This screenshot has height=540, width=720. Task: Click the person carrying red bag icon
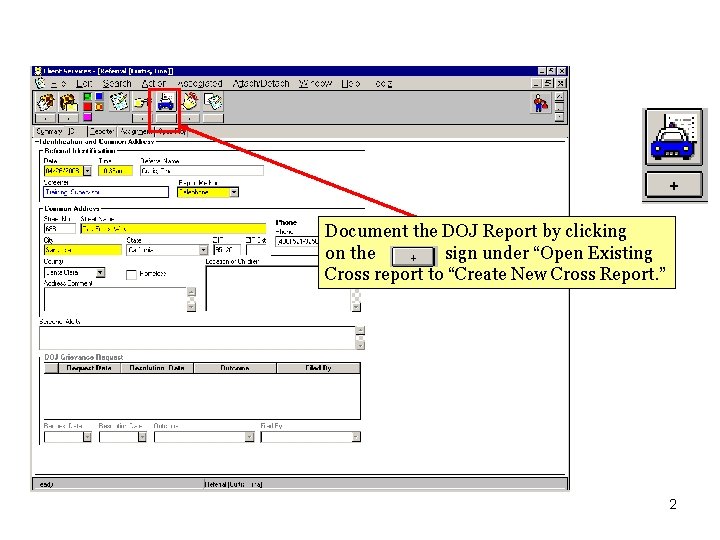point(541,103)
